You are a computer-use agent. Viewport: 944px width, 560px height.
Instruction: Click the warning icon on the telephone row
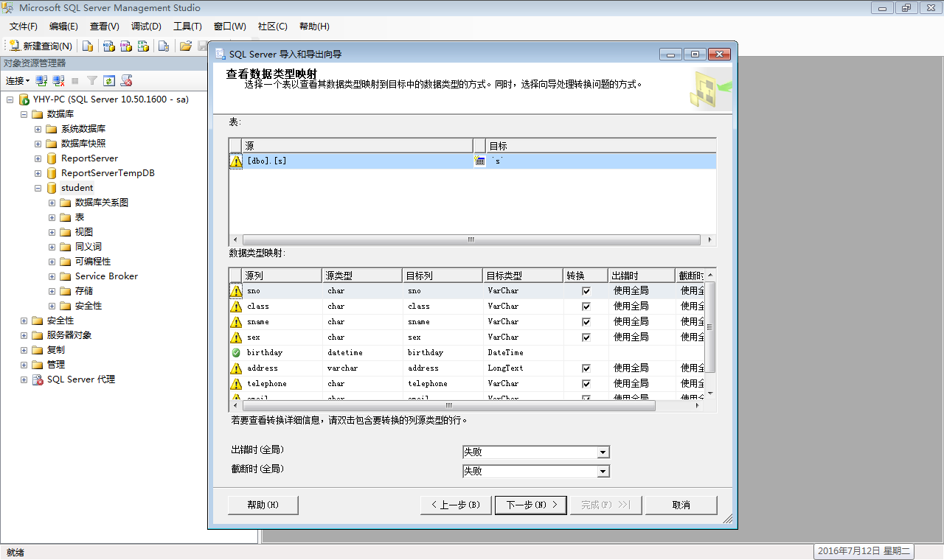(x=236, y=384)
